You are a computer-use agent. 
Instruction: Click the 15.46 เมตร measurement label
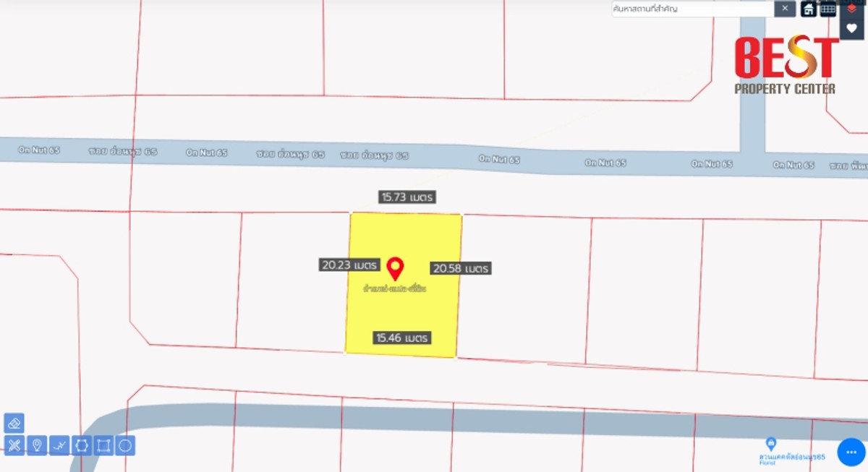[x=402, y=338]
